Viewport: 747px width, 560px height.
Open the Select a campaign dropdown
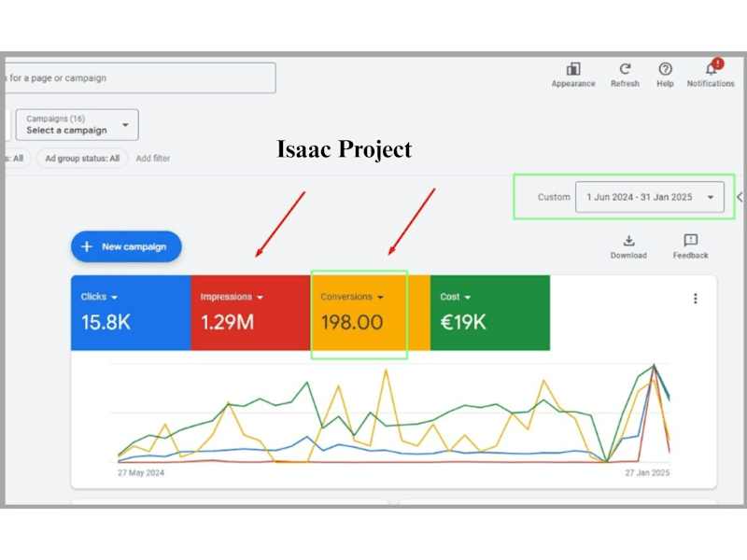(78, 125)
